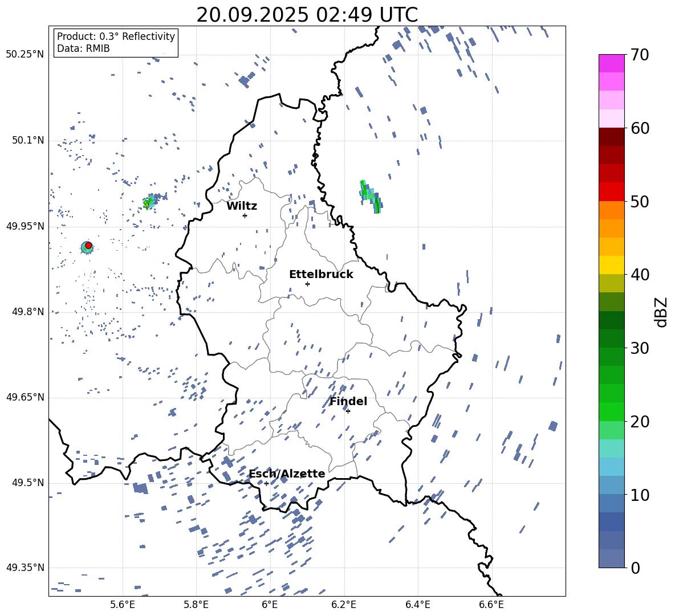Click the colorbar label 70
The image size is (675, 616).
640,55
